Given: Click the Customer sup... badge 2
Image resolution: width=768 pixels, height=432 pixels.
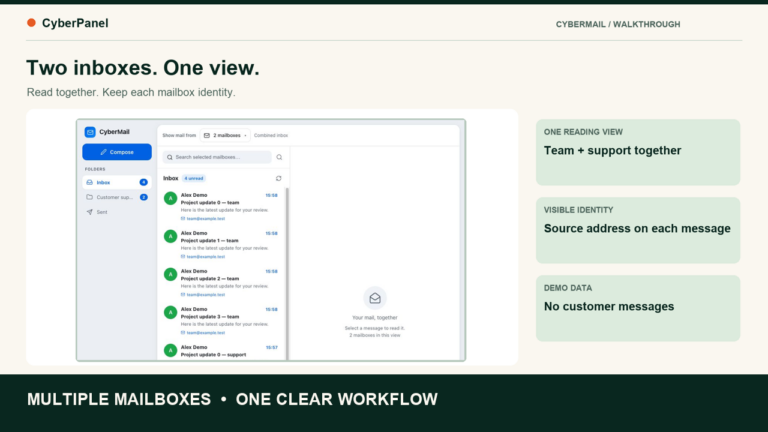Looking at the screenshot, I should pos(144,197).
